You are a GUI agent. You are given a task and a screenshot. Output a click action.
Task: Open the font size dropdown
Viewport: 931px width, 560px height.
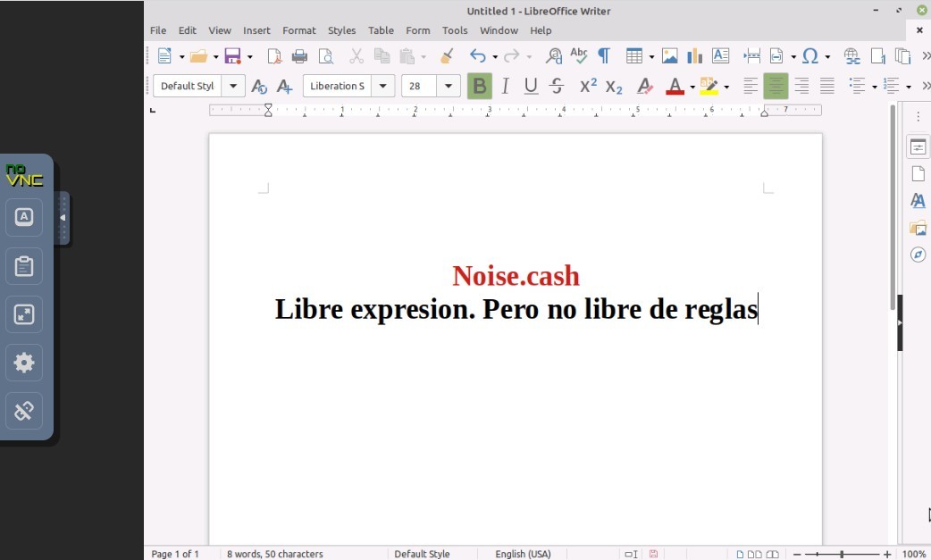tap(449, 86)
